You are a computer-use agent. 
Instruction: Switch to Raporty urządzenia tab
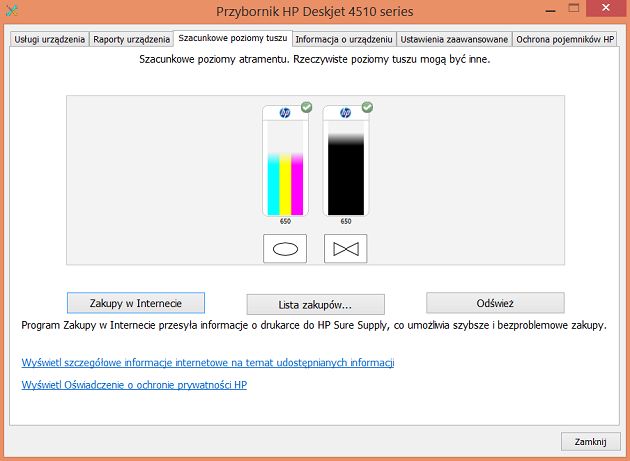click(x=131, y=39)
